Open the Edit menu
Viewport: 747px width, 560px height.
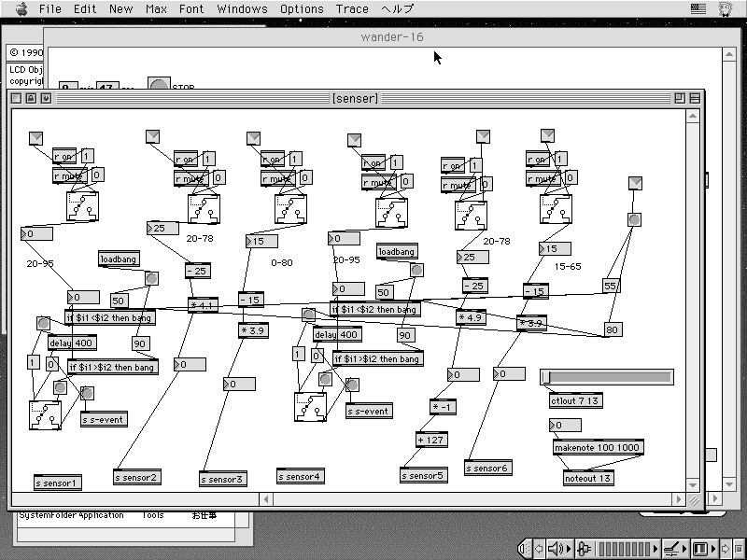(85, 8)
